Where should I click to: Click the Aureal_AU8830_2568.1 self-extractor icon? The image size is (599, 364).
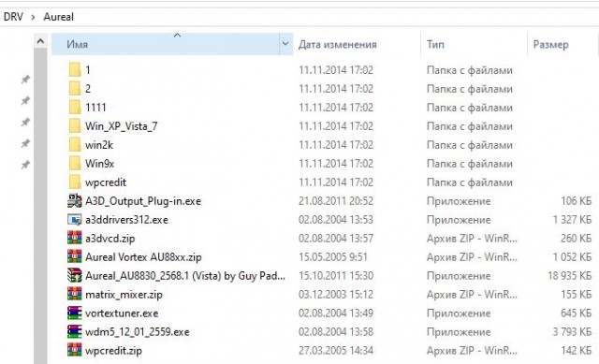75,275
